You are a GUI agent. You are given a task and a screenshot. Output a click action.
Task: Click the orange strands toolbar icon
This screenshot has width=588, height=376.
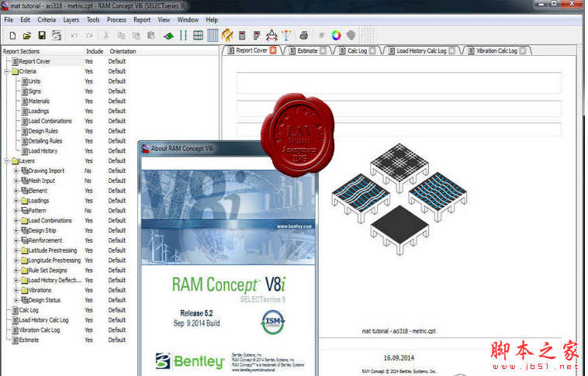(x=228, y=35)
